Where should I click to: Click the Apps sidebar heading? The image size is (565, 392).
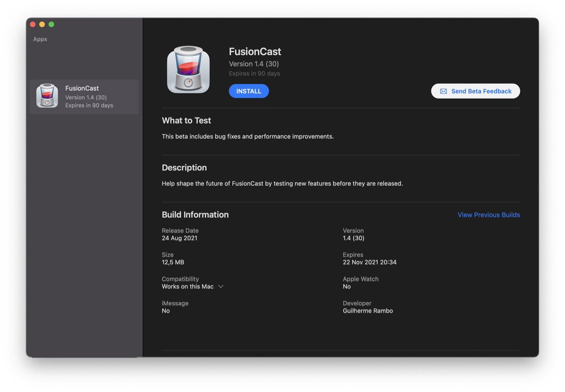click(40, 39)
